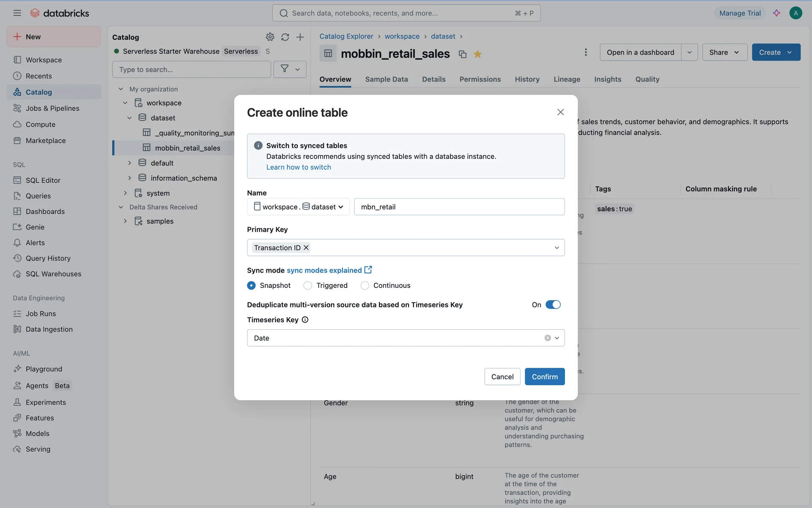
Task: Click the plus icon in the Catalog panel
Action: pos(300,37)
